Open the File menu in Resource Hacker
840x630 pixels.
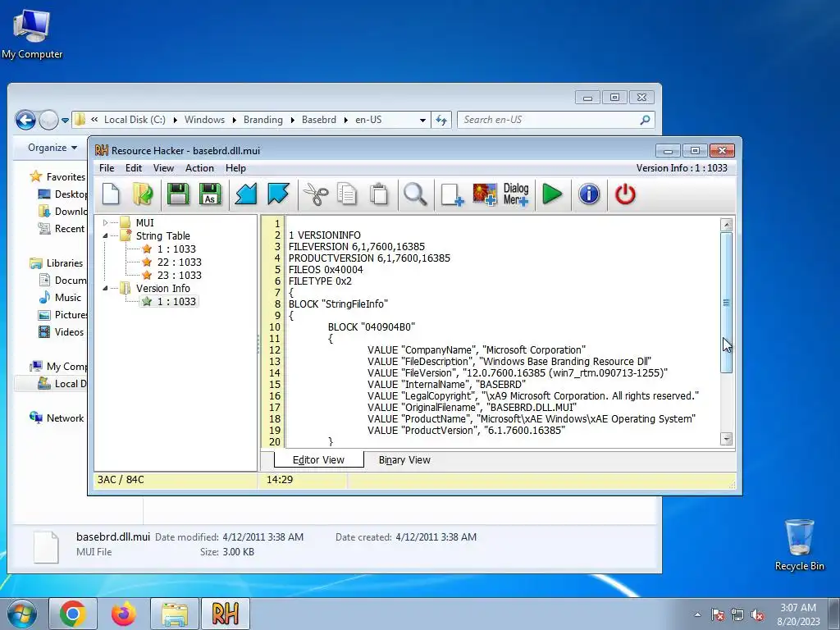107,168
